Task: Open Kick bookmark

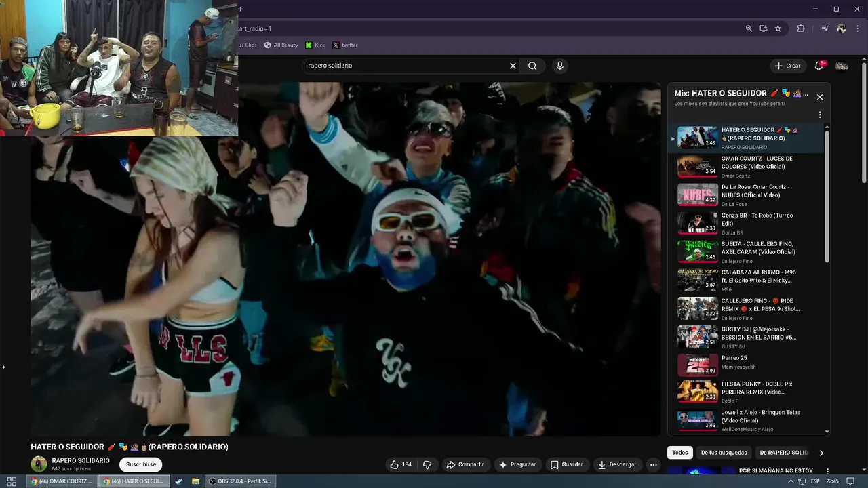Action: point(315,45)
